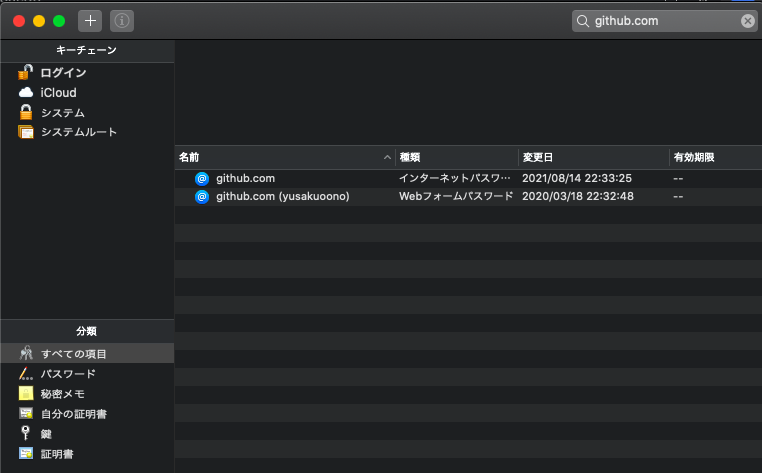Click the certificate icon beside 自分の証明書
The height and width of the screenshot is (473, 762).
pyautogui.click(x=26, y=413)
